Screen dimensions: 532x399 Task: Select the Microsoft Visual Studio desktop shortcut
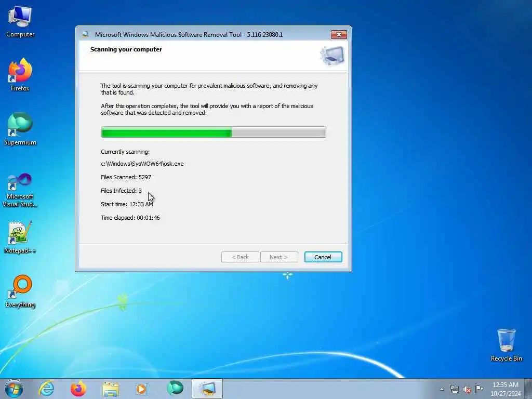tap(20, 190)
